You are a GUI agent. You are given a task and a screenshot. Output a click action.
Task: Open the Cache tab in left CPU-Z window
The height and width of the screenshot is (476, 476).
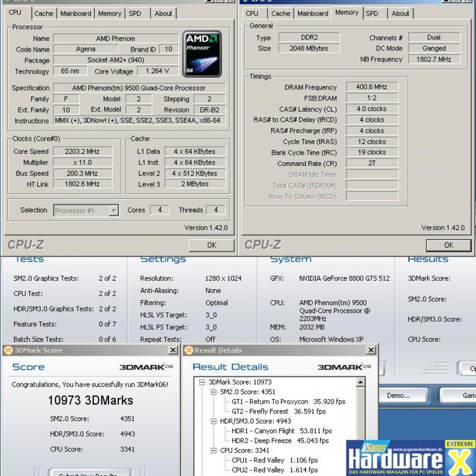[44, 13]
